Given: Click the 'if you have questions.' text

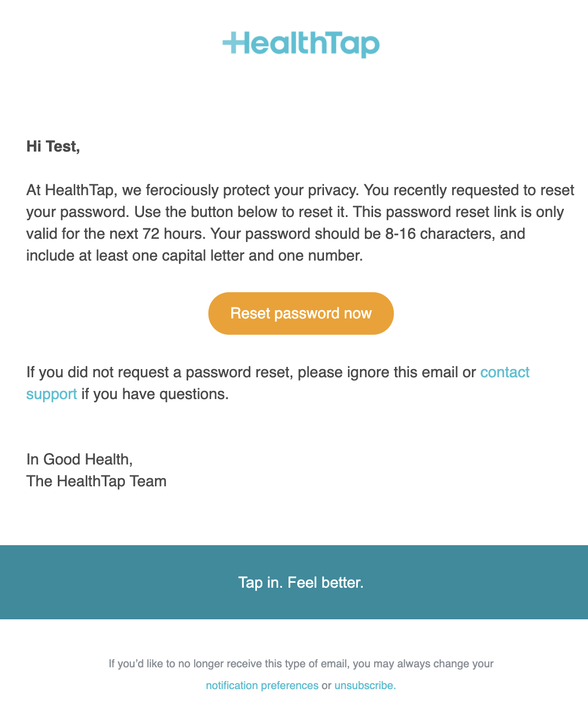Looking at the screenshot, I should point(155,394).
